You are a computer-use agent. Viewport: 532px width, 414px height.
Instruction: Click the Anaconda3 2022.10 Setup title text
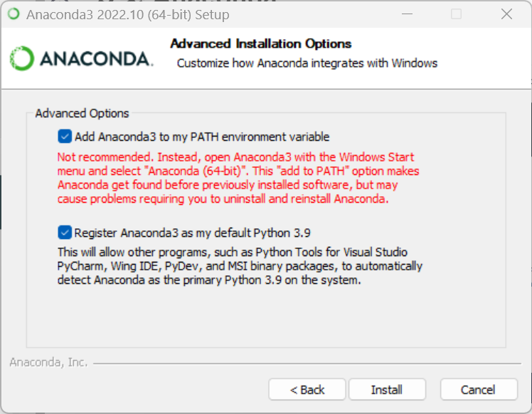128,15
